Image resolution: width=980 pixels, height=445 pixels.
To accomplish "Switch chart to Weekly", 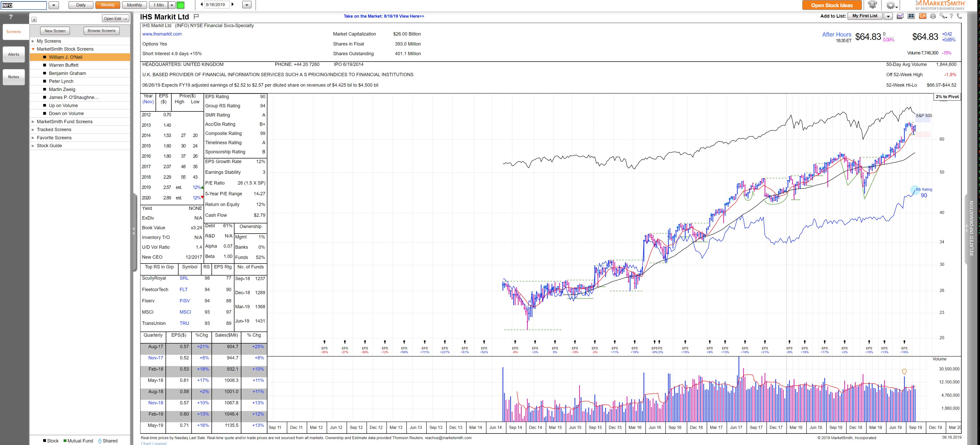I will tap(108, 5).
